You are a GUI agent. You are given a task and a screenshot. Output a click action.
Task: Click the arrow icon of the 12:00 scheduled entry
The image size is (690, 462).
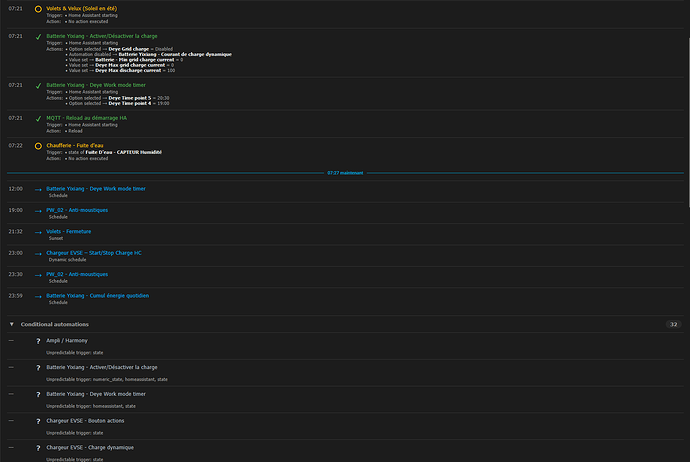38,190
